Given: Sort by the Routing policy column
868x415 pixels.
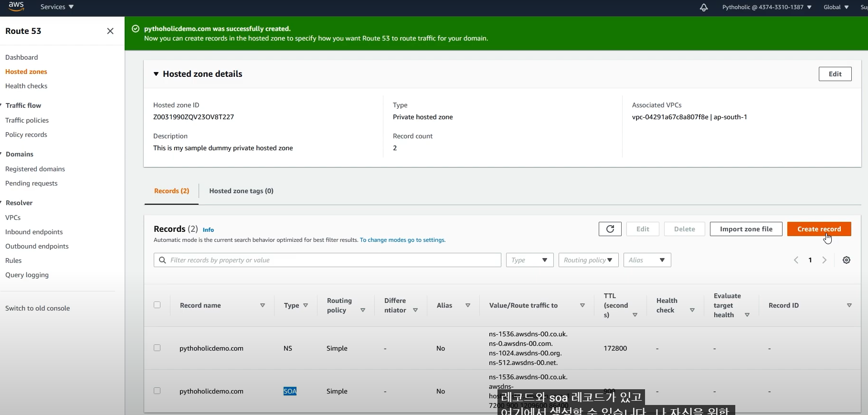Looking at the screenshot, I should pos(363,310).
